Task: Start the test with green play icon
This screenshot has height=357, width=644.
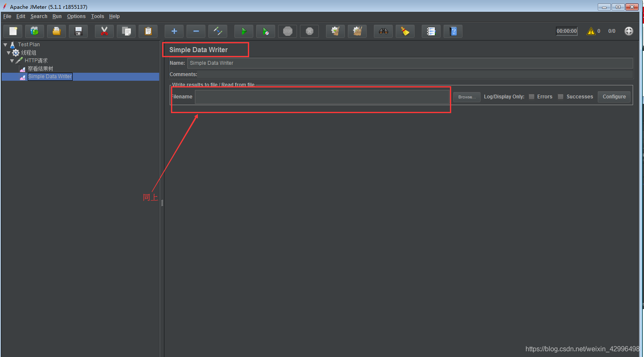Action: (244, 31)
